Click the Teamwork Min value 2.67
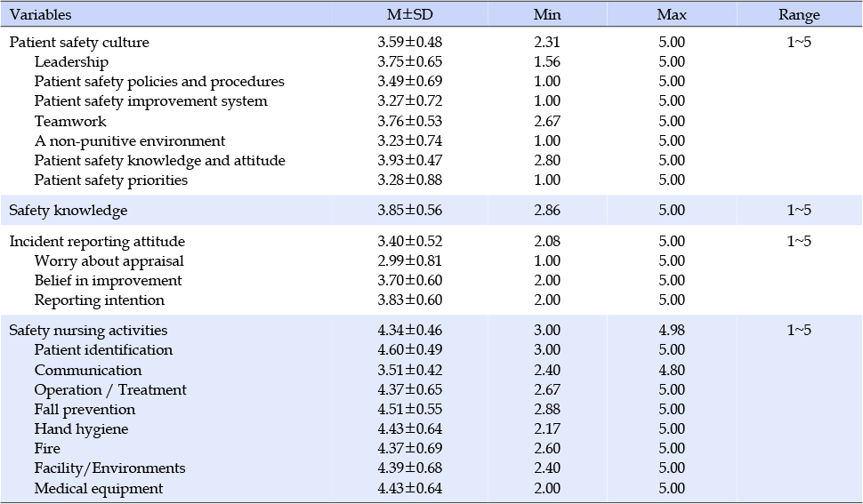Image resolution: width=863 pixels, height=504 pixels. pos(547,121)
